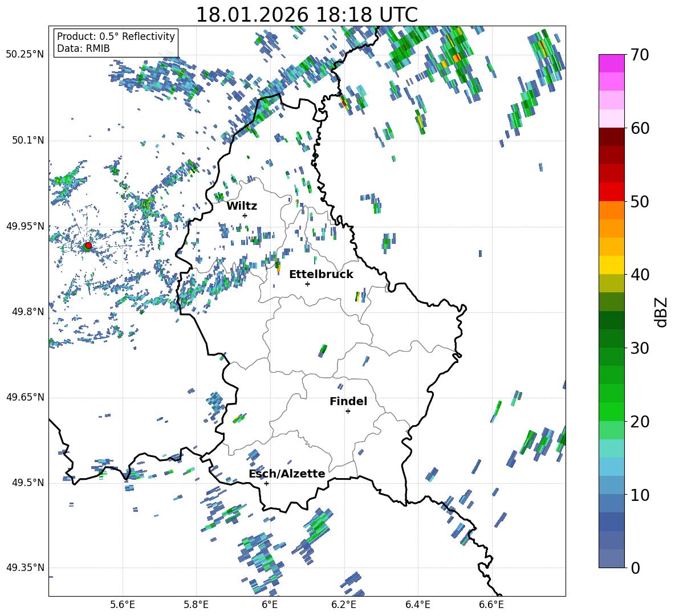
Task: Click the 10 tick on the colorbar
Action: pyautogui.click(x=640, y=495)
